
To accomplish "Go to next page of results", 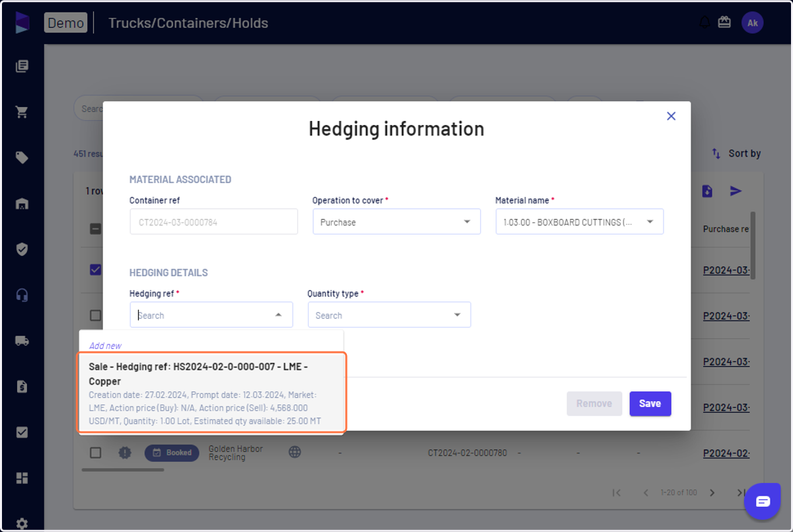I will pyautogui.click(x=712, y=492).
